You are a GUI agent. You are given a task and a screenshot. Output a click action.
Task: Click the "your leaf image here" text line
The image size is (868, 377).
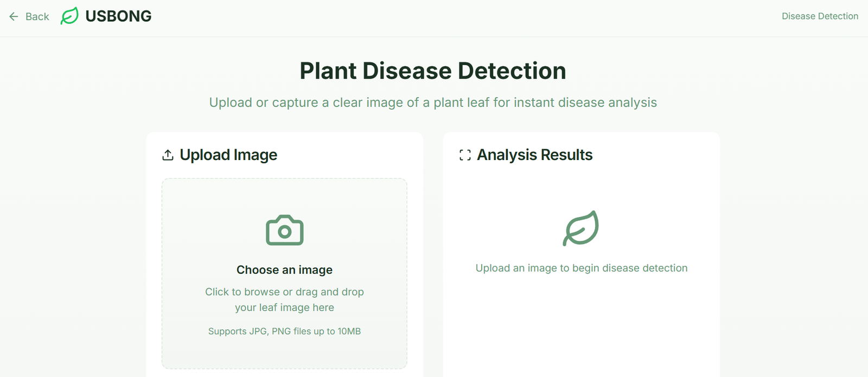(285, 308)
